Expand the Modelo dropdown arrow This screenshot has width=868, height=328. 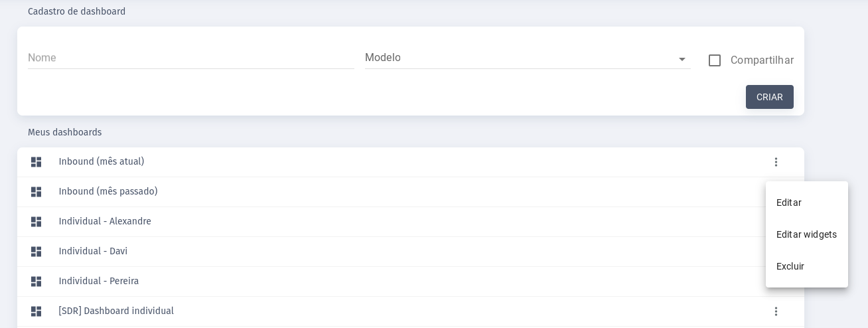tap(682, 60)
